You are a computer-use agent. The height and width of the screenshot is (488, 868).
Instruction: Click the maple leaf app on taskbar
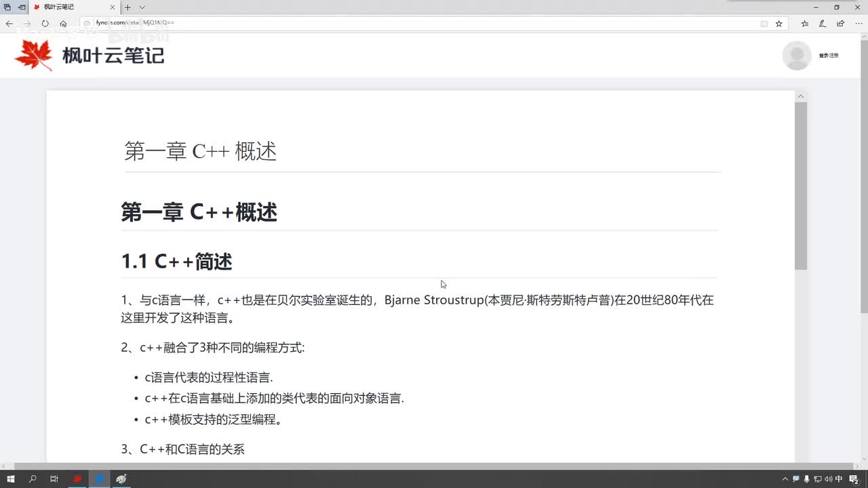[x=77, y=479]
